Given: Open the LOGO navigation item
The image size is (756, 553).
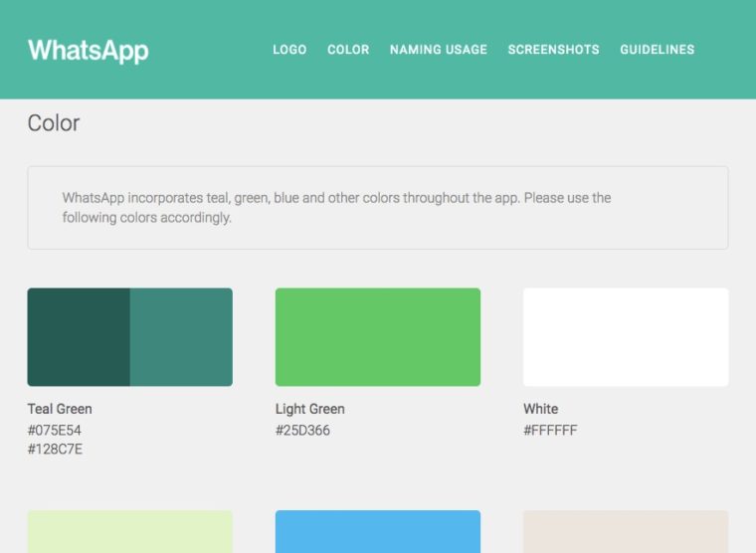Looking at the screenshot, I should point(289,50).
